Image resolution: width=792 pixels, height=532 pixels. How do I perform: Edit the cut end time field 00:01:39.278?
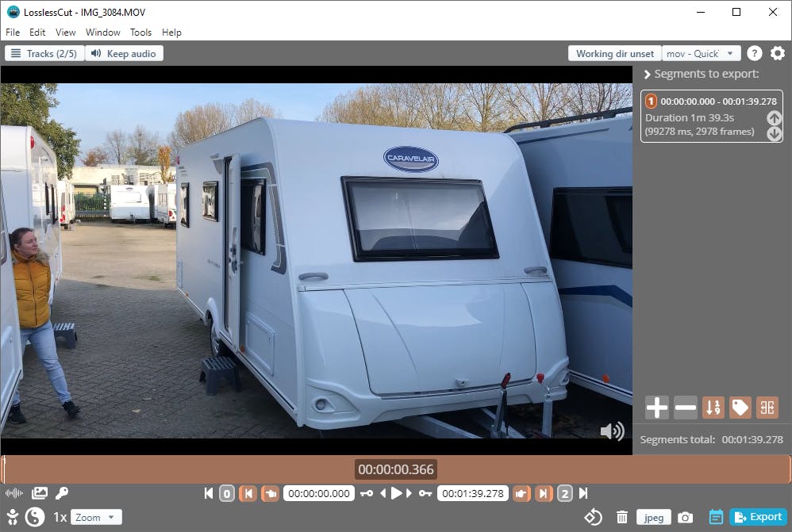tap(473, 493)
